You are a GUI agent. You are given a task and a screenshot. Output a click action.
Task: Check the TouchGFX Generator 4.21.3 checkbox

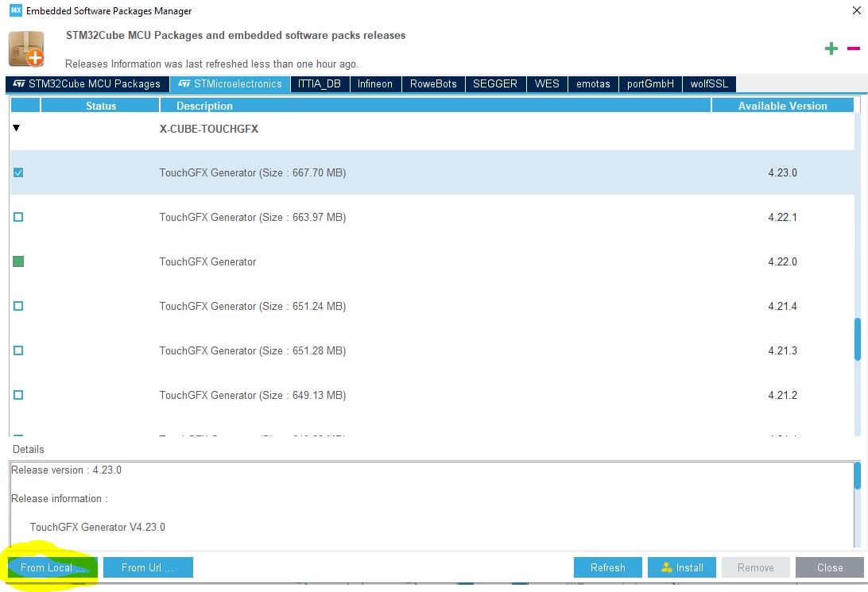point(18,350)
